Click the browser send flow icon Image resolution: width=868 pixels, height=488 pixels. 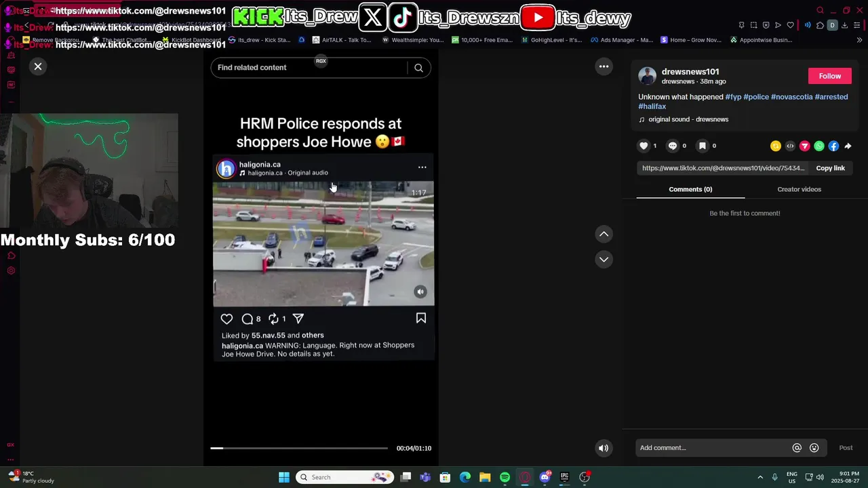coord(778,25)
